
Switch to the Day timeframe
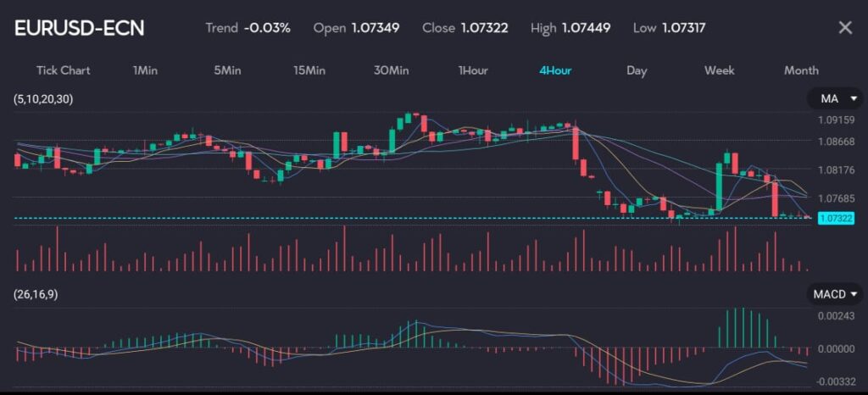coord(637,70)
